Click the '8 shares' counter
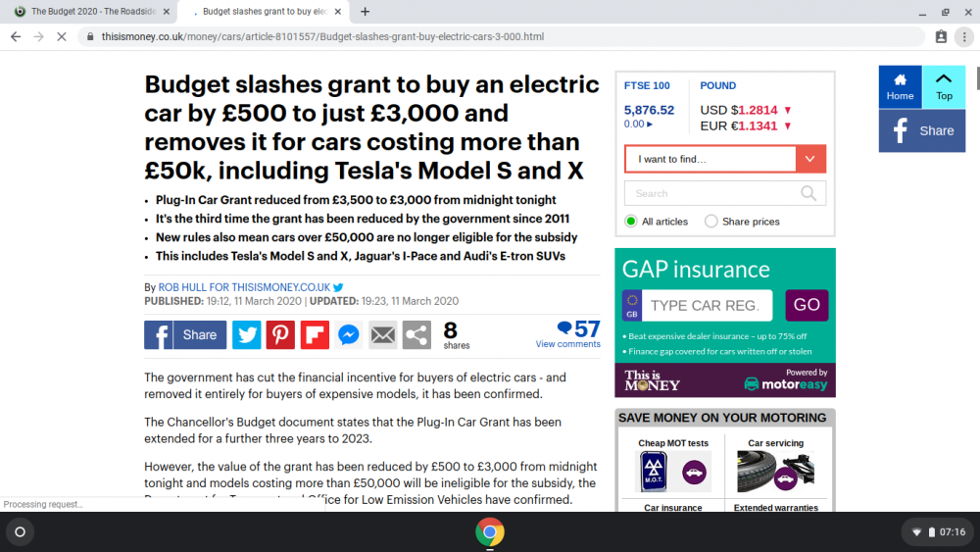Screen dimensions: 980x552 point(457,335)
